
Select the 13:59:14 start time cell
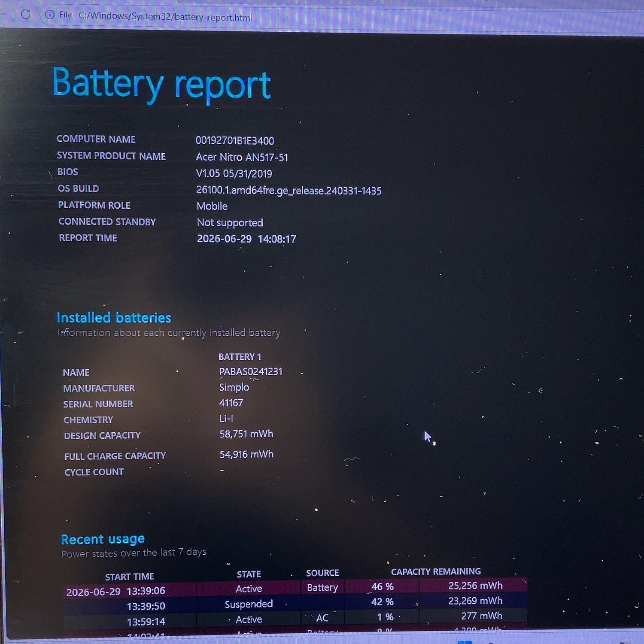[146, 622]
